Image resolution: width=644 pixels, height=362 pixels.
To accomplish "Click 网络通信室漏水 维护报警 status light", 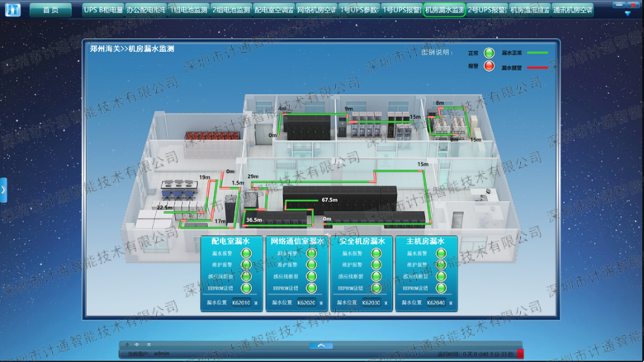I will [310, 265].
